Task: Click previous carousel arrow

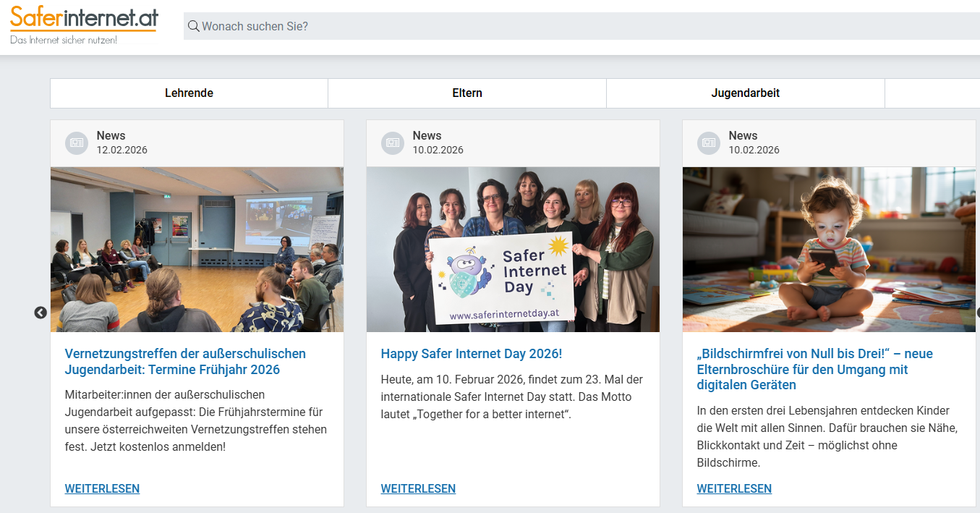Action: (41, 313)
